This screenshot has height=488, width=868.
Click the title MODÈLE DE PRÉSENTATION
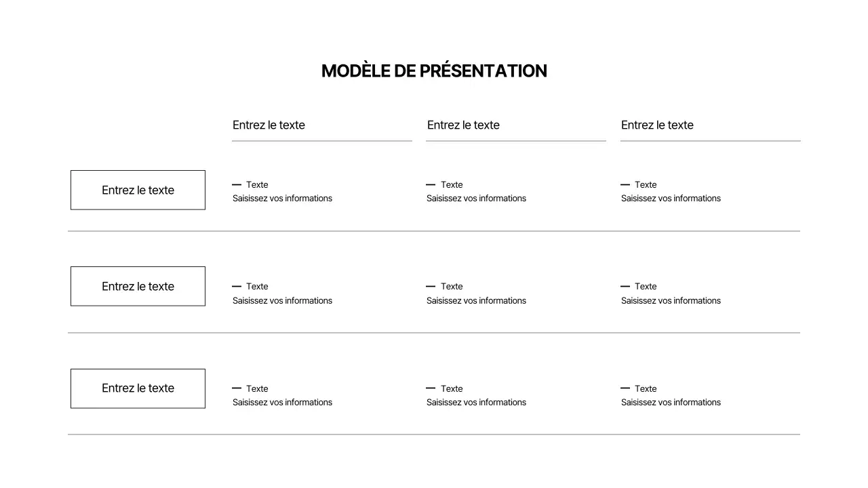(x=434, y=71)
